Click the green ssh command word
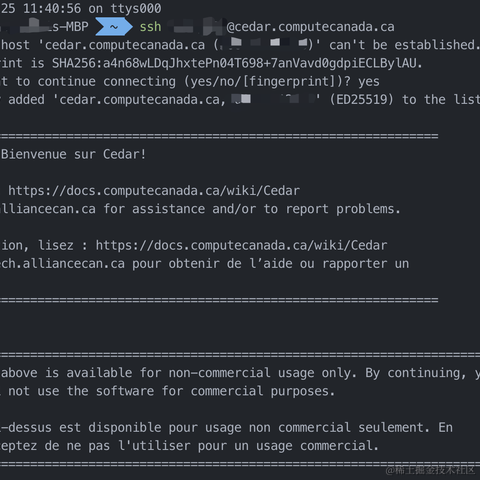 click(x=150, y=27)
